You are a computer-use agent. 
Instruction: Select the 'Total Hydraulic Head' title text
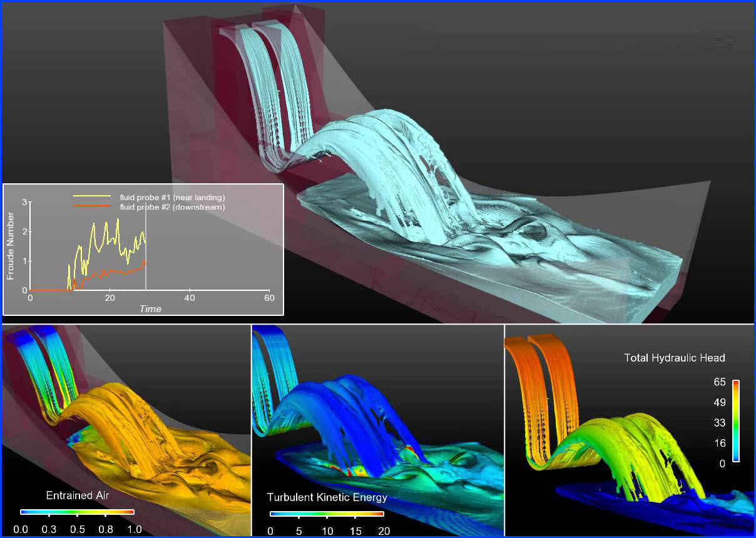coord(675,358)
